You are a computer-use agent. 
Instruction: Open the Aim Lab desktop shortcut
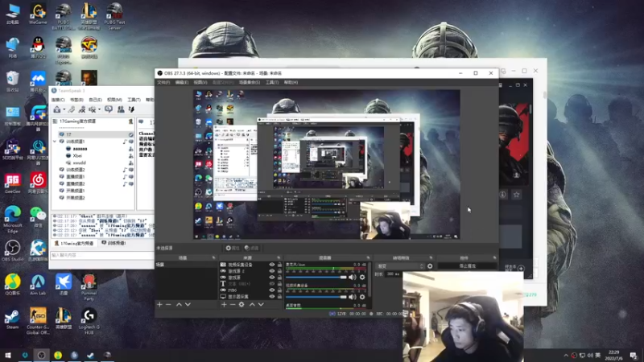(38, 285)
